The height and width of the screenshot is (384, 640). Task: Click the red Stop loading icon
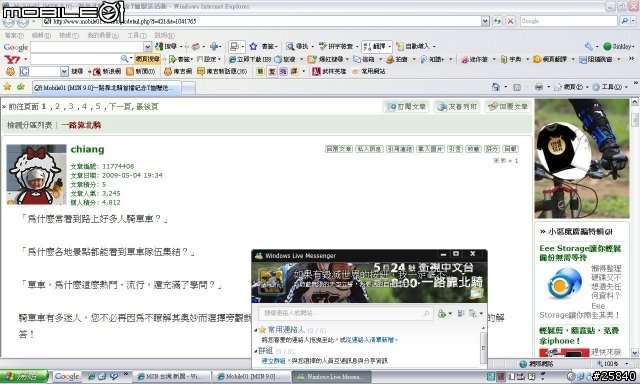tap(510, 21)
